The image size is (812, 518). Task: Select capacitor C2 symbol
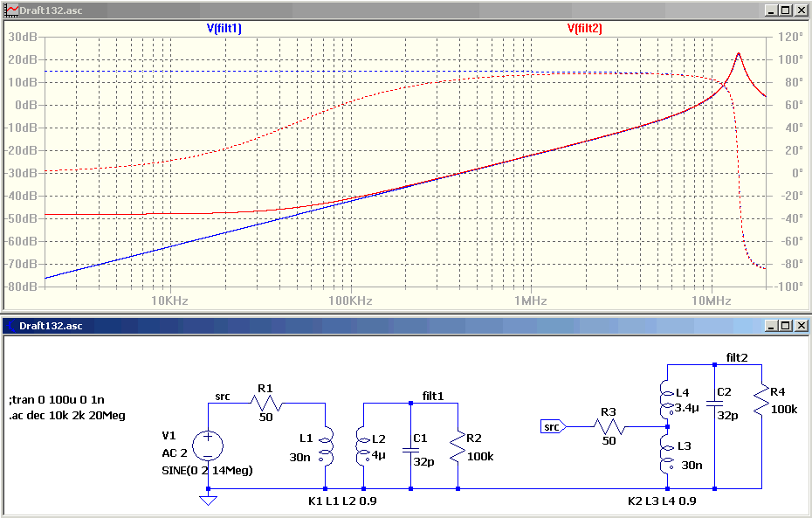(x=714, y=404)
